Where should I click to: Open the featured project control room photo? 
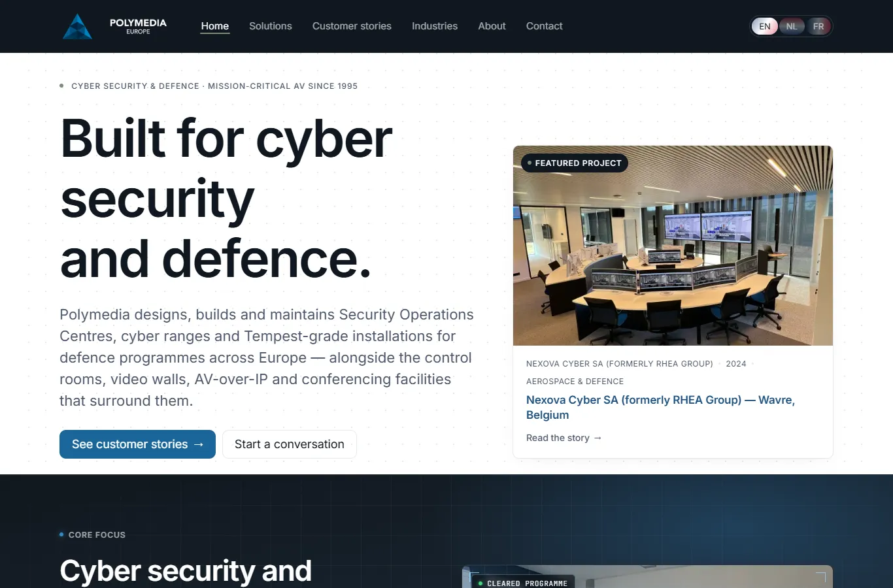tap(673, 246)
